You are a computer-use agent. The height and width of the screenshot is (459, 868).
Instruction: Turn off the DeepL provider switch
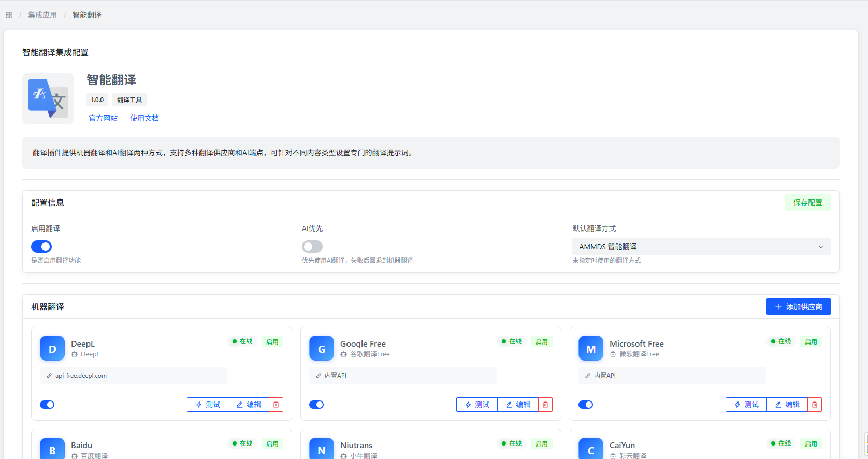pos(47,405)
